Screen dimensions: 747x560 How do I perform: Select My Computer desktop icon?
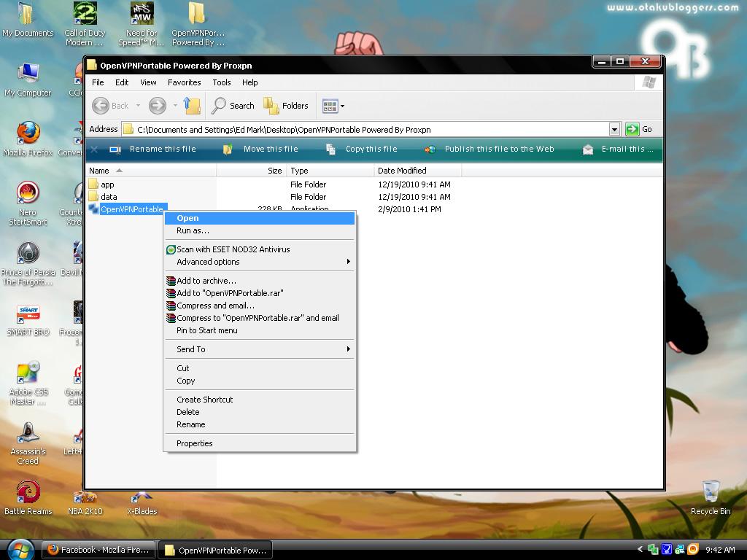tap(28, 79)
